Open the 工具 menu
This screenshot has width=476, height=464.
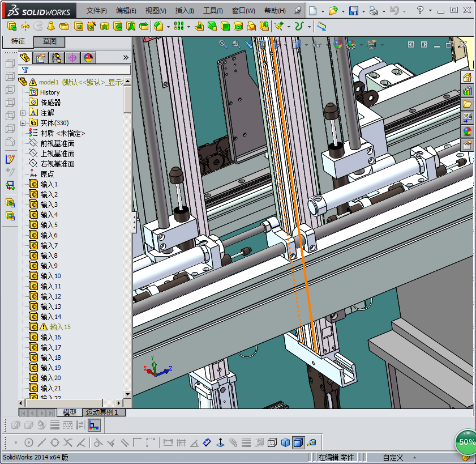click(x=213, y=11)
